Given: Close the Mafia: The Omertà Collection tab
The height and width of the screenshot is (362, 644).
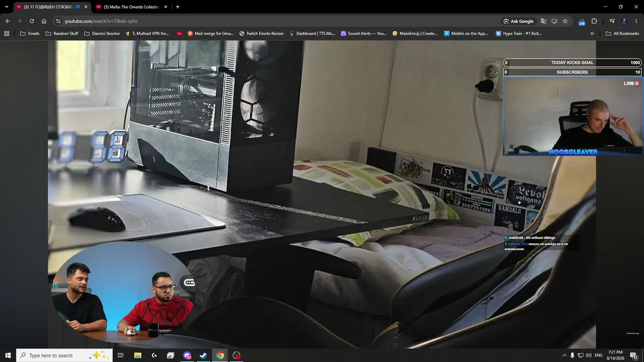Looking at the screenshot, I should [166, 7].
